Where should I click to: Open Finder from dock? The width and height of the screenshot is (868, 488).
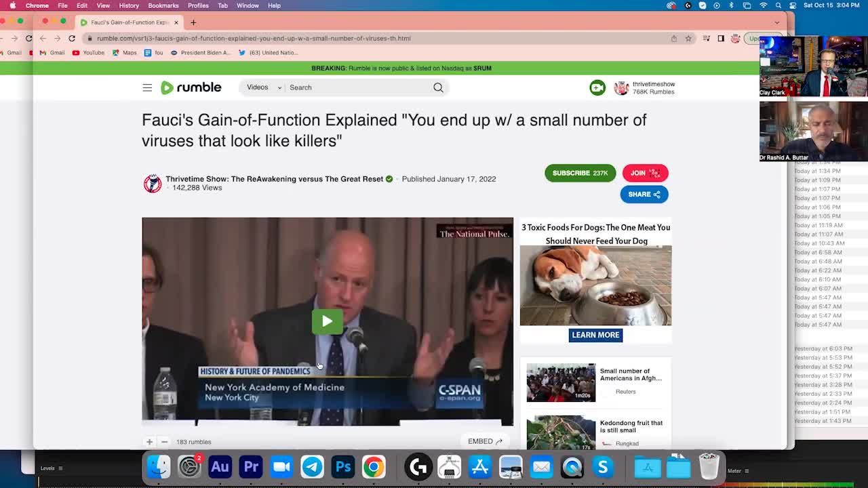(x=159, y=467)
